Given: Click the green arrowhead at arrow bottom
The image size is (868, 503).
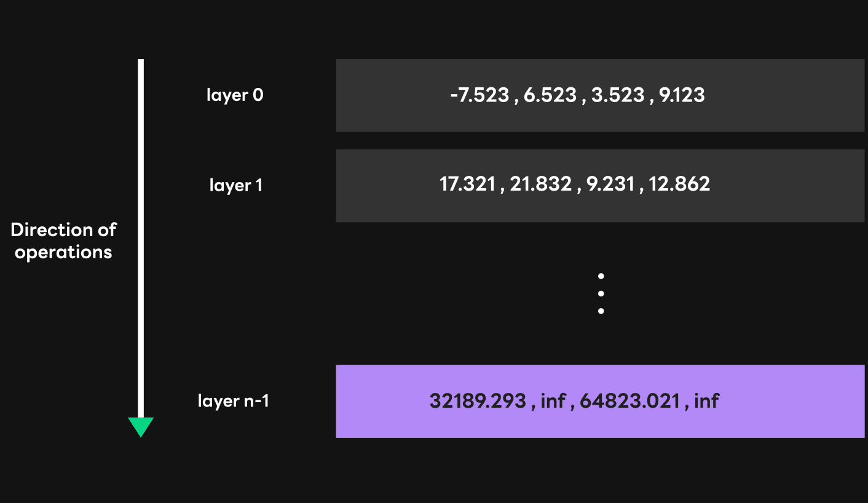Looking at the screenshot, I should click(141, 427).
